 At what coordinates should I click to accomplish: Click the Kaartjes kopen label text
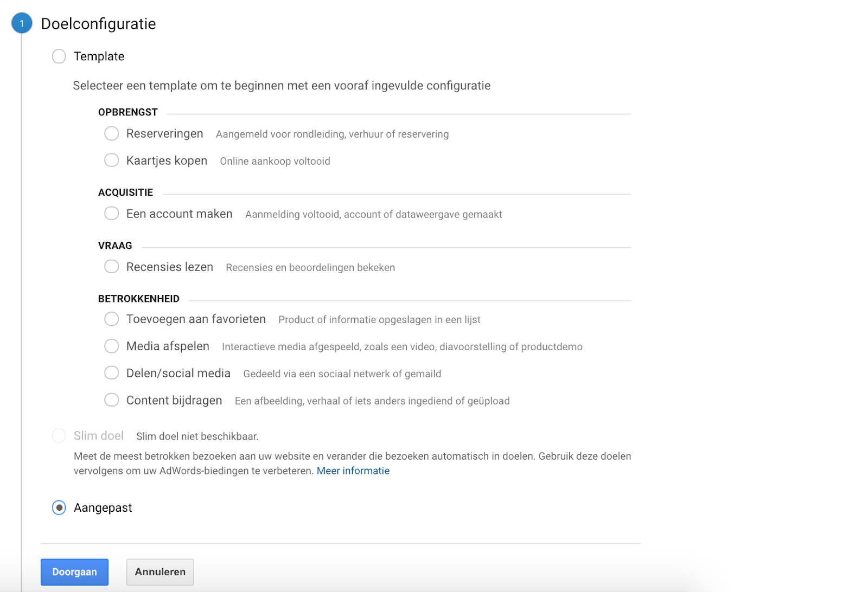[167, 161]
